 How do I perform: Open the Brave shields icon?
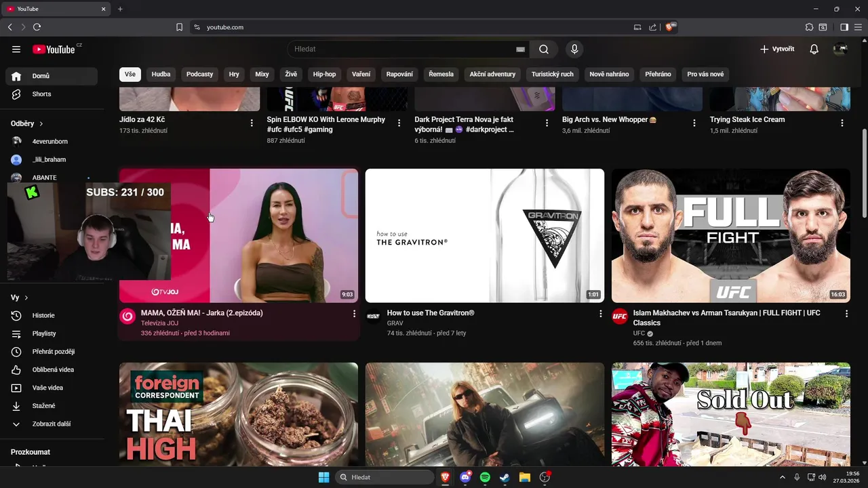click(x=669, y=27)
